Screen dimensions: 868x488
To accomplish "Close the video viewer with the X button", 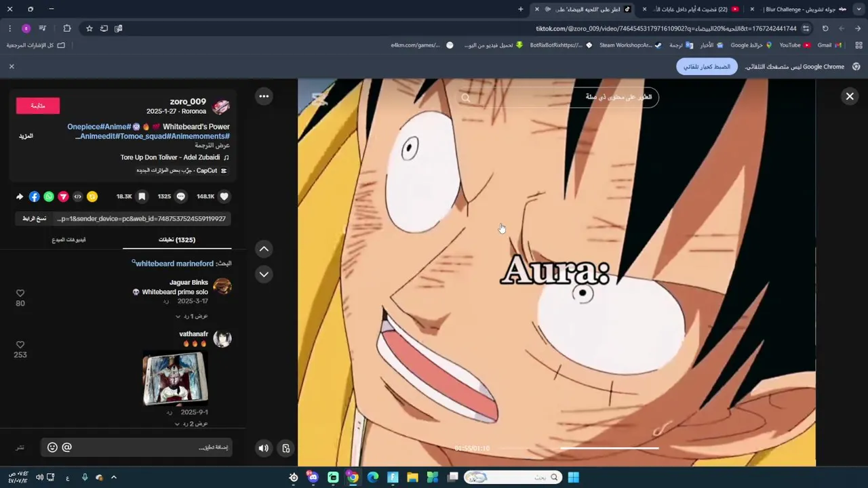I will (850, 96).
